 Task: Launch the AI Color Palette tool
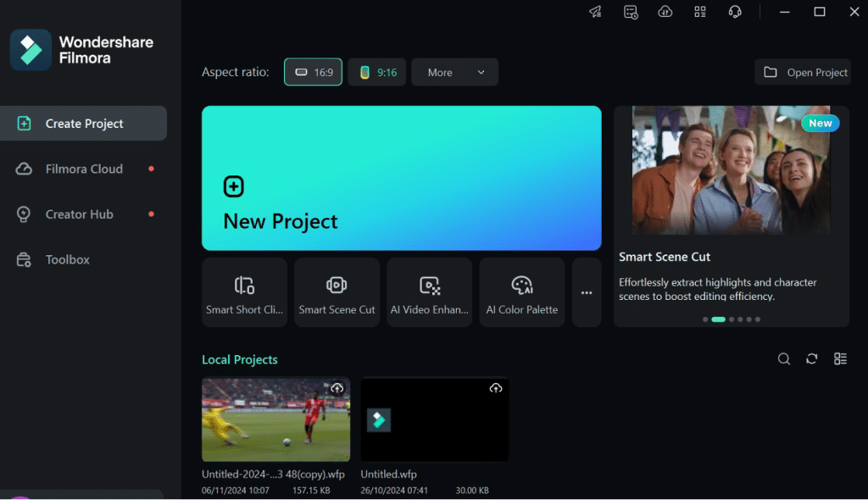tap(521, 292)
